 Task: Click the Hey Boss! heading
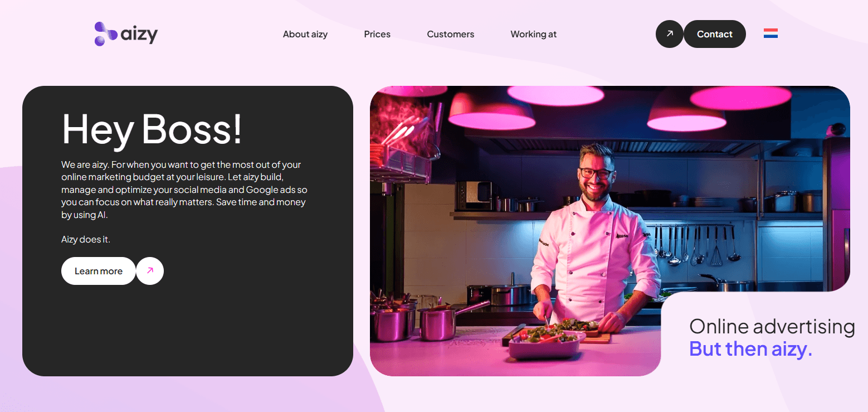(x=152, y=129)
